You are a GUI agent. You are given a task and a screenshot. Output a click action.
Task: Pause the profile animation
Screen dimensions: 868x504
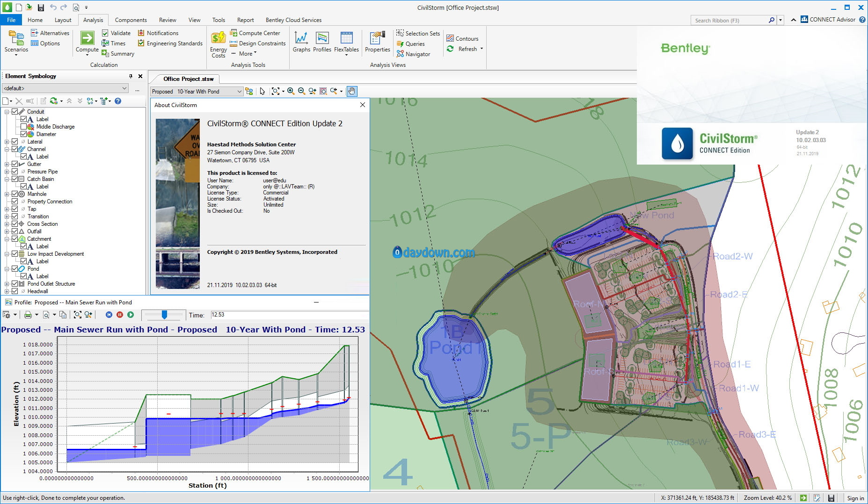(120, 315)
